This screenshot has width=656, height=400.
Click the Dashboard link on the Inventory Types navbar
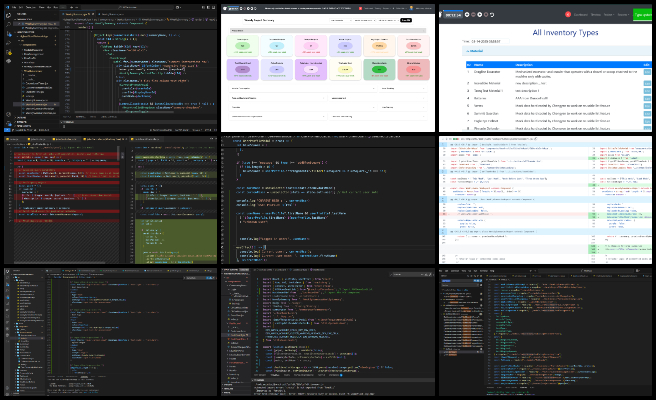[581, 15]
